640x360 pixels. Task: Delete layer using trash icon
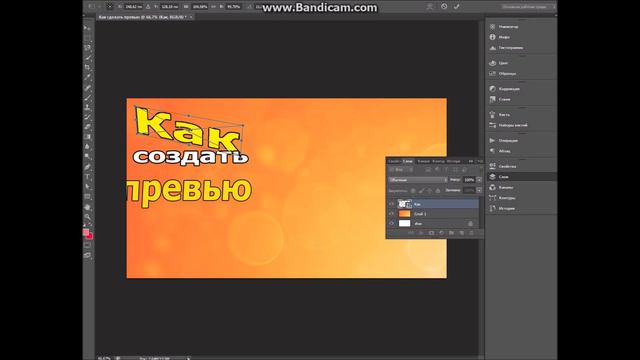point(471,233)
